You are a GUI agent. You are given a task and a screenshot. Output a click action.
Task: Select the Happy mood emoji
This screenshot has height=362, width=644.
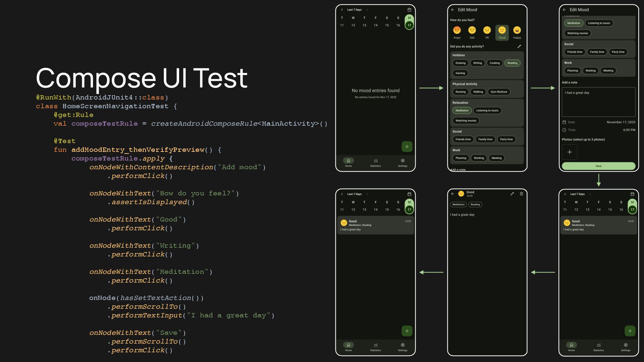[x=517, y=31]
